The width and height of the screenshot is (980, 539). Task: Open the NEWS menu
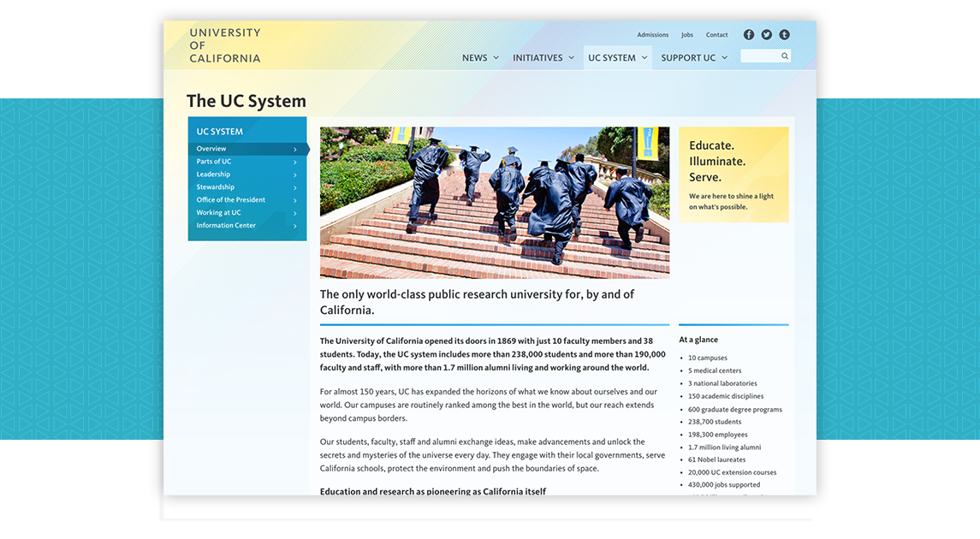[x=475, y=57]
